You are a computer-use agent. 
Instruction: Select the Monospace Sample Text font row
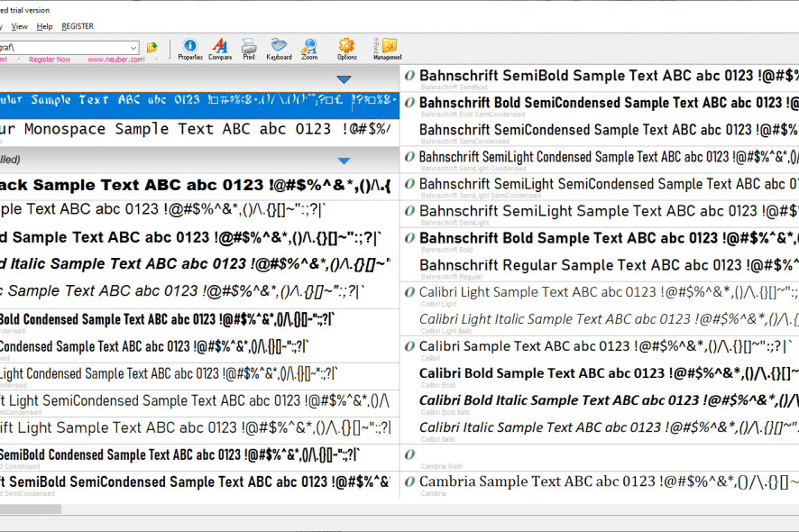(x=199, y=133)
